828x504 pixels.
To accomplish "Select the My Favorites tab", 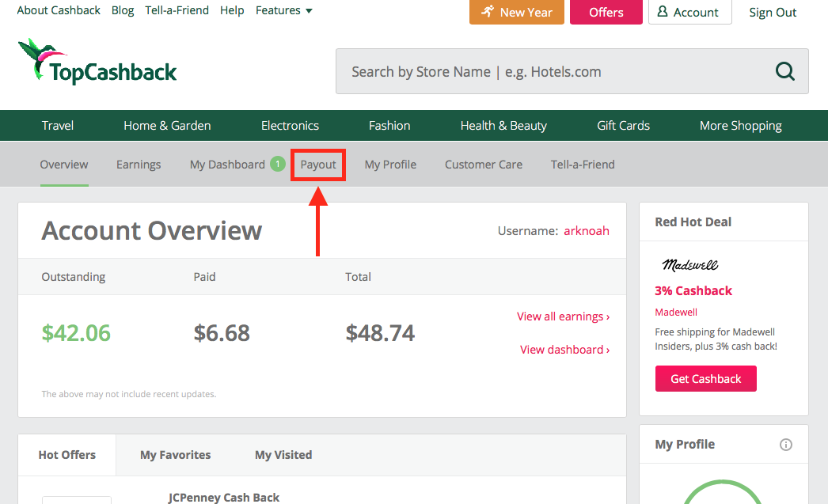I will pyautogui.click(x=175, y=455).
